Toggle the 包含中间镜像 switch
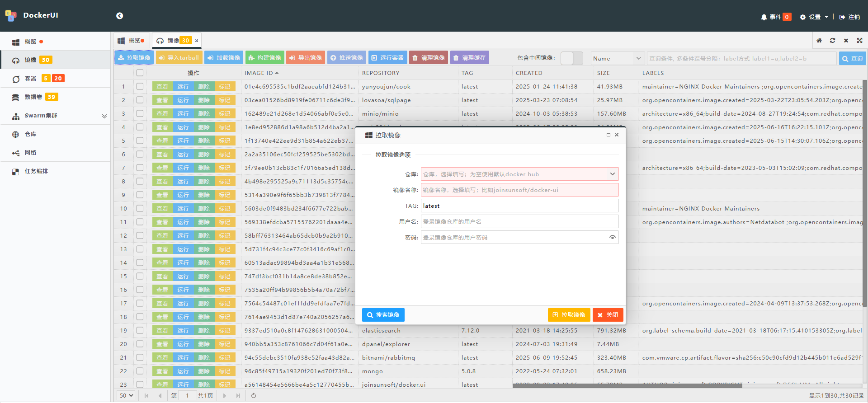 [571, 58]
